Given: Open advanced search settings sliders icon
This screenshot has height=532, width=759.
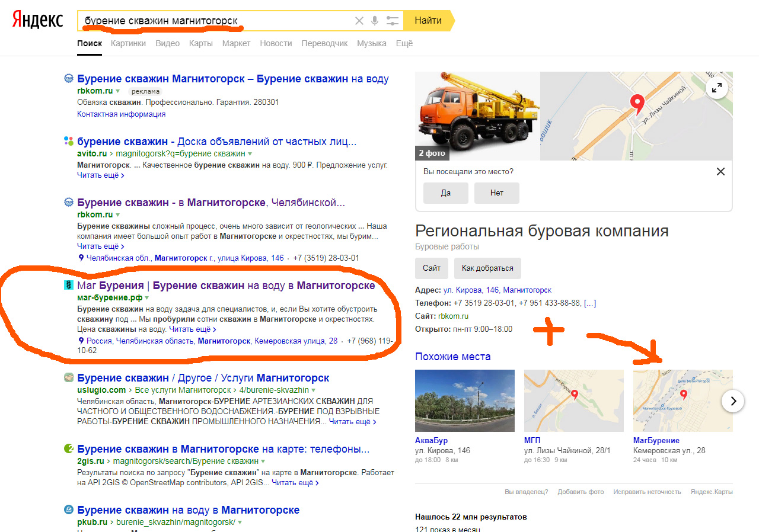Looking at the screenshot, I should pos(392,21).
